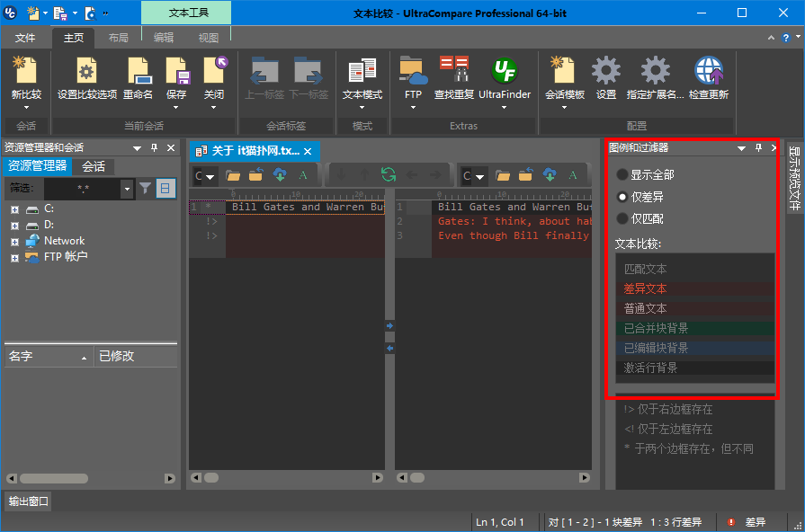Expand the C: drive tree node
805x532 pixels.
(x=15, y=209)
